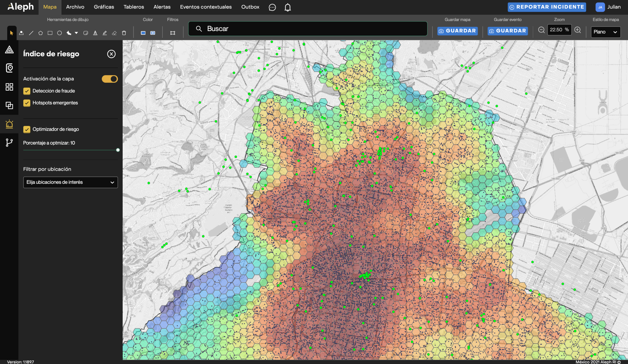Expand the region shape tool dropdown arrow
The height and width of the screenshot is (364, 628).
pos(77,33)
